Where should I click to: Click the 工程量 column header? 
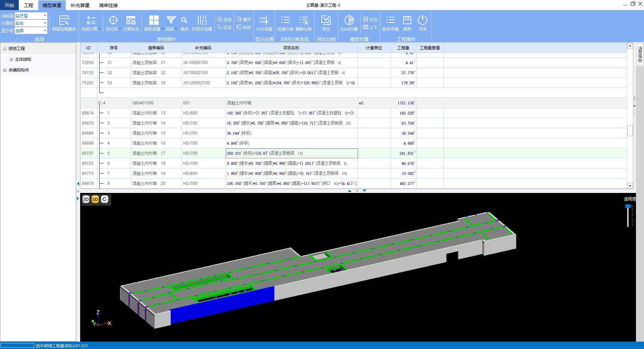[x=403, y=48]
